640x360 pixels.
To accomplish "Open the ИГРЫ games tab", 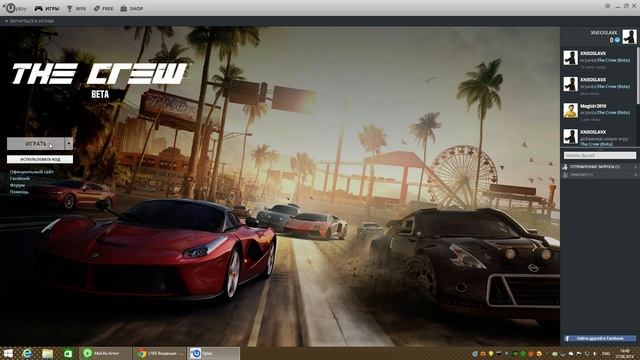I will coord(47,9).
